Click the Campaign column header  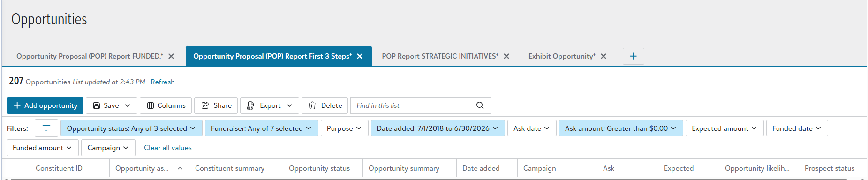557,168
